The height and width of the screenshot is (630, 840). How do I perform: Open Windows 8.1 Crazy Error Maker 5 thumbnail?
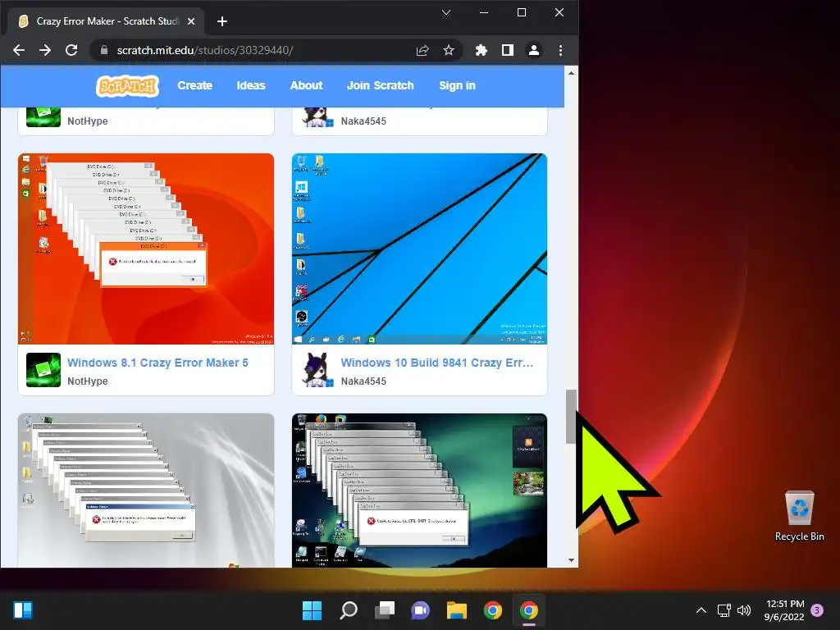pos(146,249)
